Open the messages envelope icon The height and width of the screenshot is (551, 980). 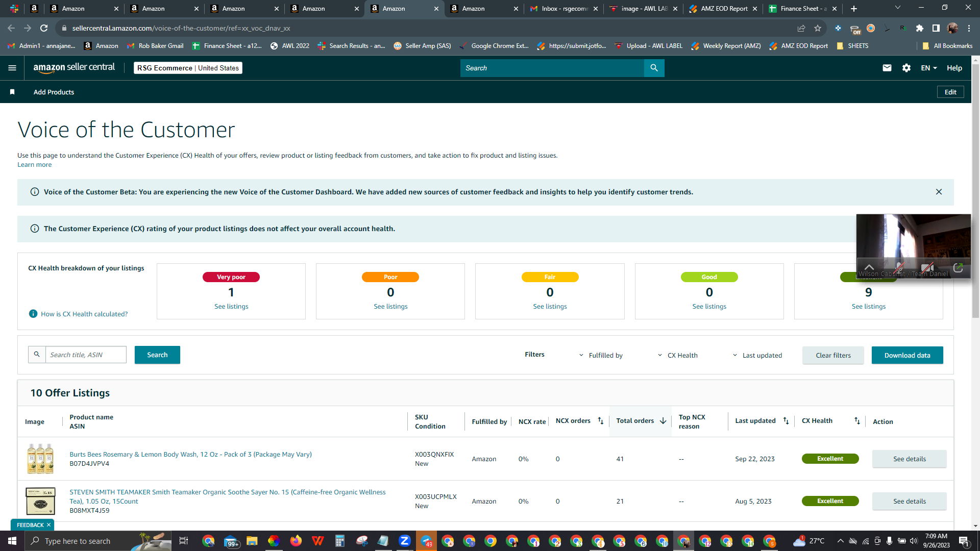887,68
